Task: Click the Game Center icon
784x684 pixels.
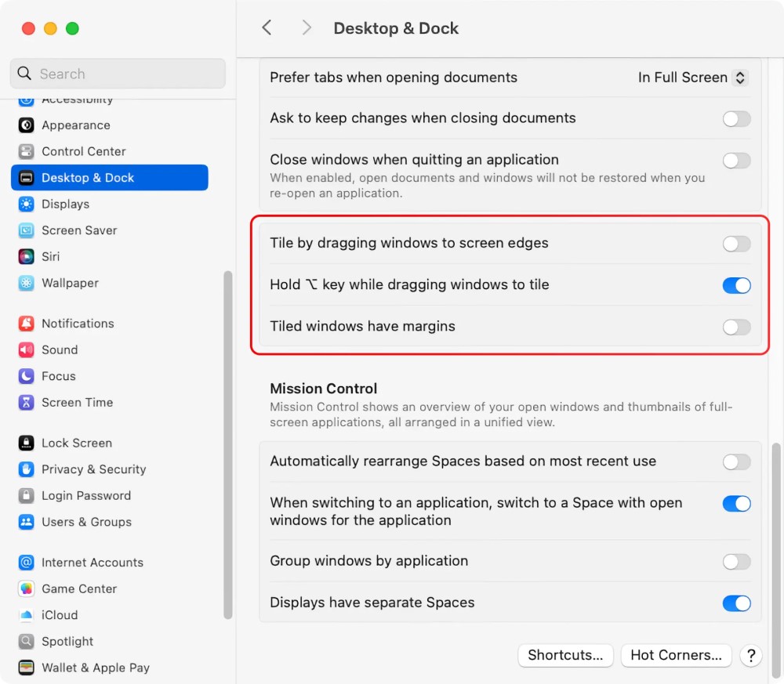Action: (x=26, y=588)
